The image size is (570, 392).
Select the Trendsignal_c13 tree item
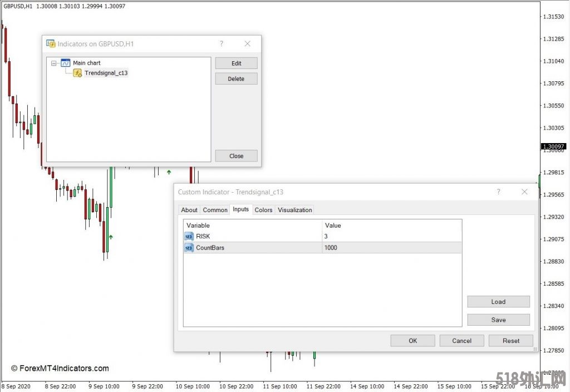tap(106, 73)
